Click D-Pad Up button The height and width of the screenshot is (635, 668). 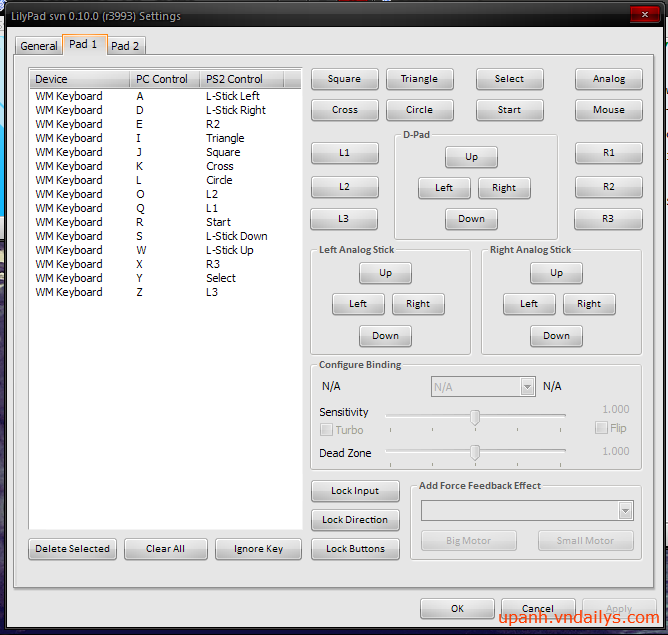[471, 157]
